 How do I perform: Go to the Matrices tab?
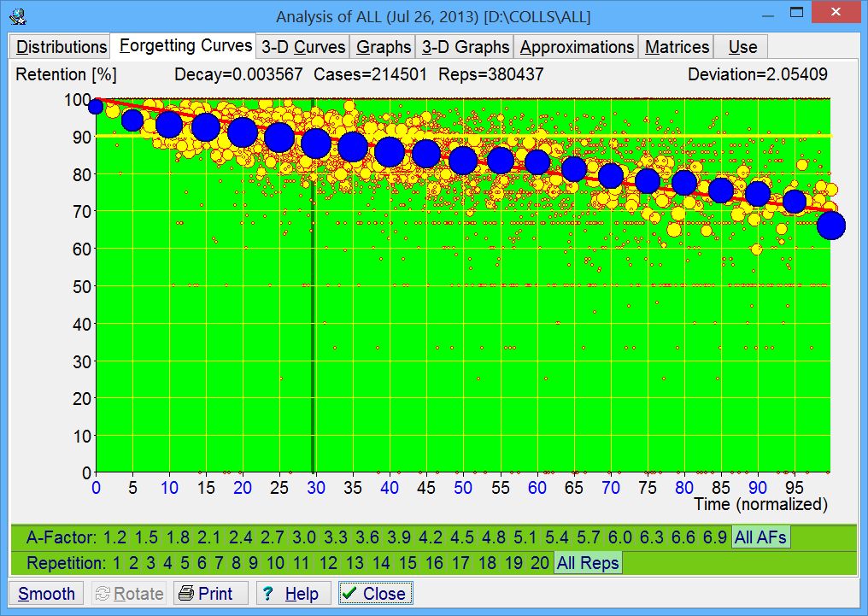point(677,47)
